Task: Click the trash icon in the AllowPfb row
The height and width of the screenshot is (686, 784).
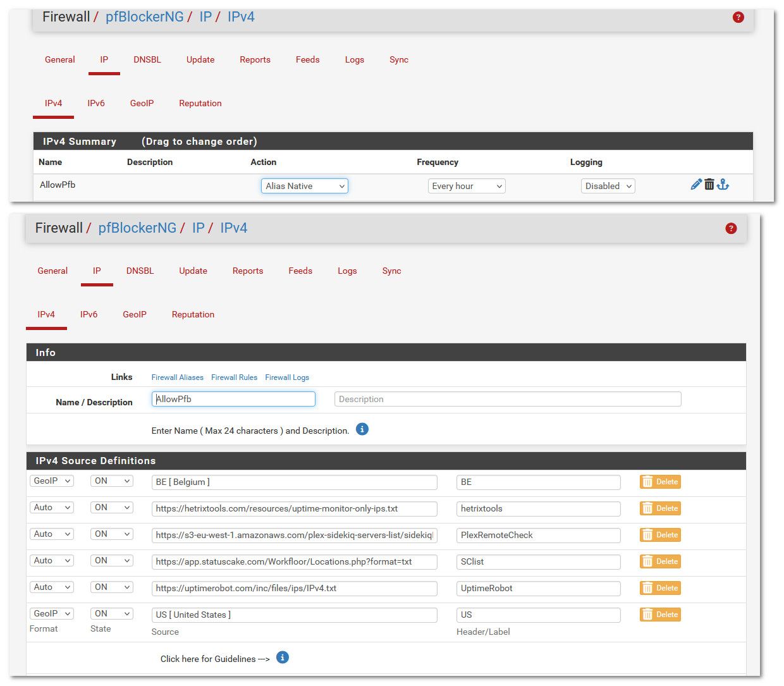Action: pyautogui.click(x=709, y=185)
